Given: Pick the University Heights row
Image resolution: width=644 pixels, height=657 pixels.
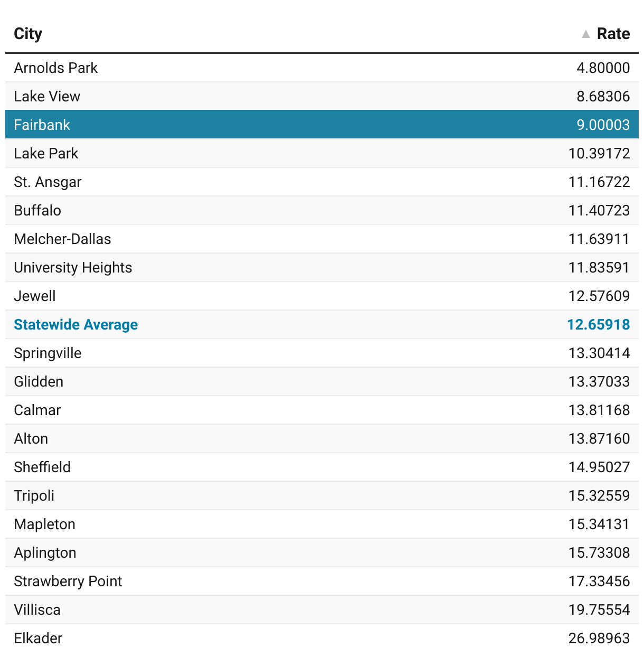Looking at the screenshot, I should [x=73, y=268].
